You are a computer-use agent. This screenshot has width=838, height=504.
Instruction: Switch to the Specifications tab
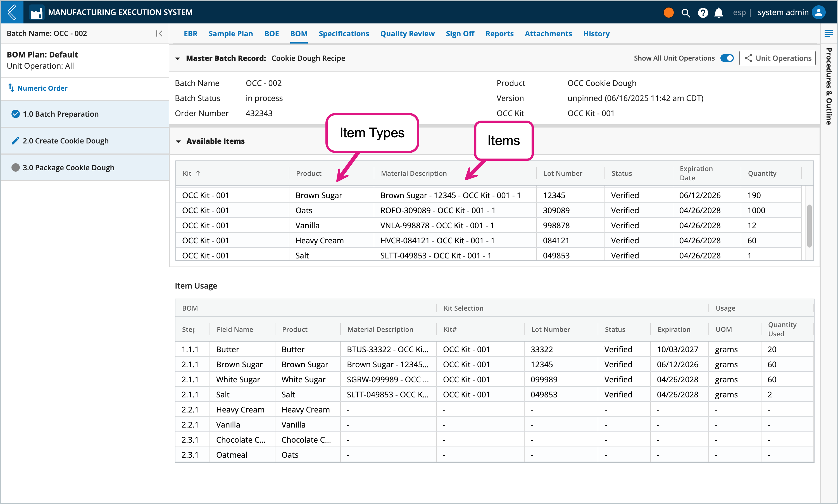pos(344,33)
